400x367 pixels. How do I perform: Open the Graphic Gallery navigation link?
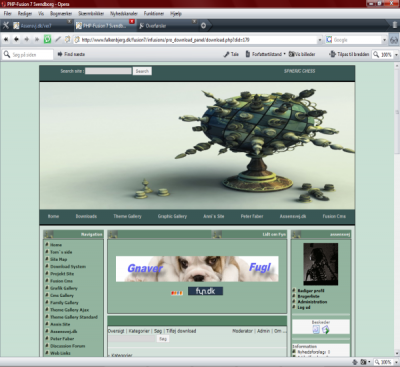[172, 216]
